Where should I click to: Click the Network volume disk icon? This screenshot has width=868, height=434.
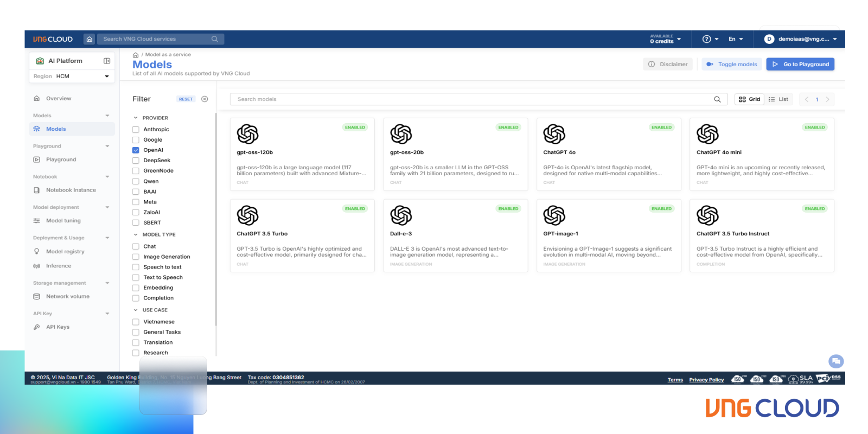pos(37,297)
